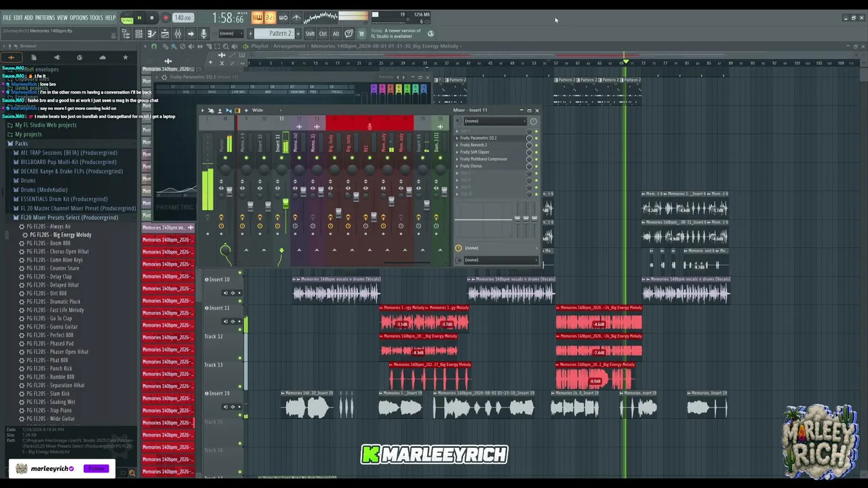Click the Alt shortcut button

click(x=336, y=33)
